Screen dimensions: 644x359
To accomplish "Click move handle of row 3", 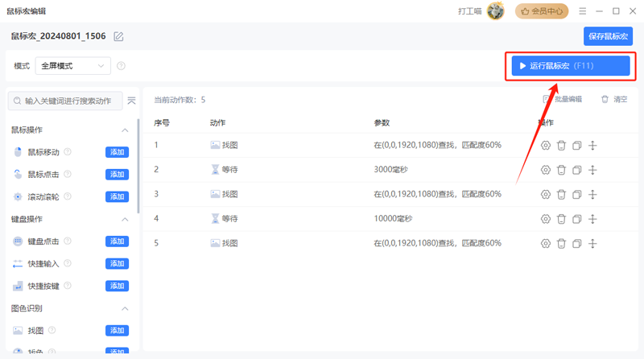I will (x=592, y=194).
